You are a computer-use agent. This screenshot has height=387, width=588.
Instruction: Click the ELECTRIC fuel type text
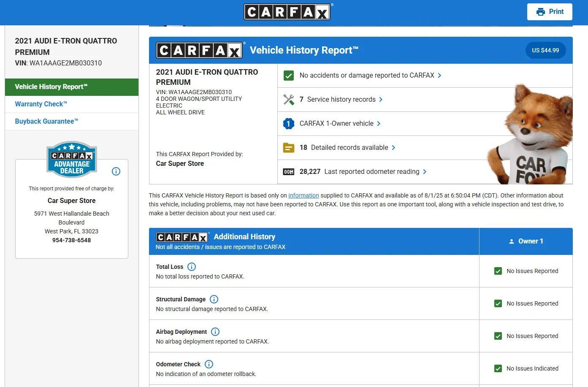(x=169, y=106)
